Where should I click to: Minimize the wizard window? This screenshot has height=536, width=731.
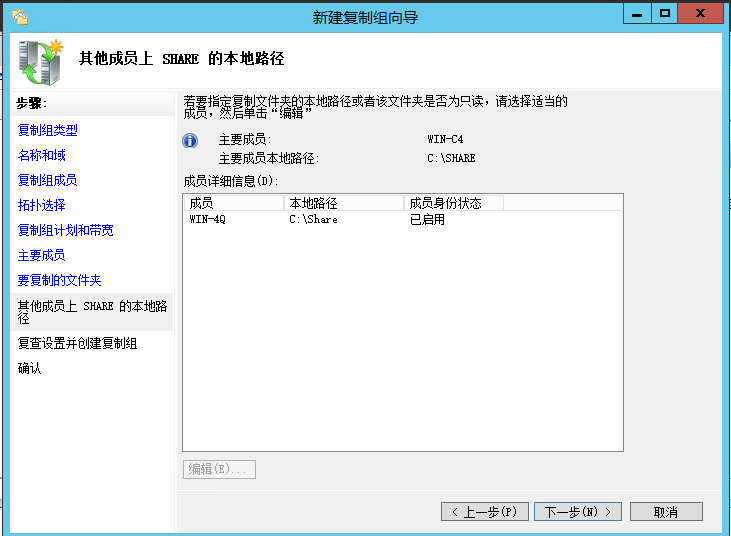pos(637,14)
